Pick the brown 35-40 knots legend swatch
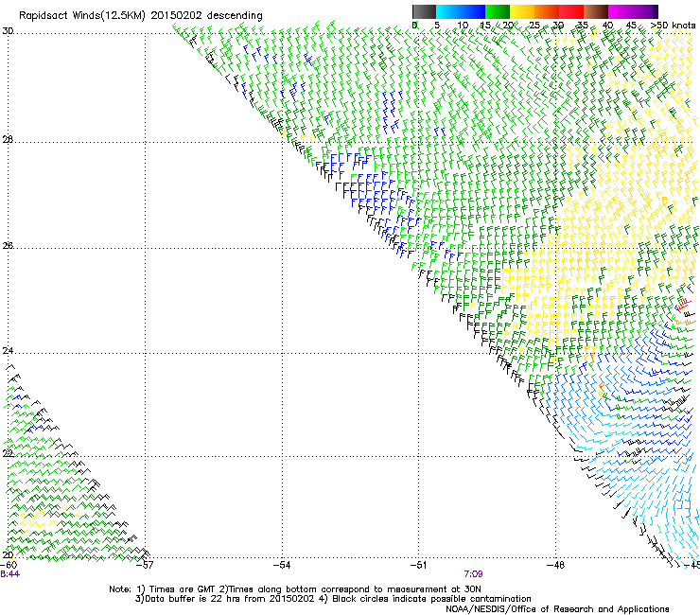 pyautogui.click(x=596, y=11)
